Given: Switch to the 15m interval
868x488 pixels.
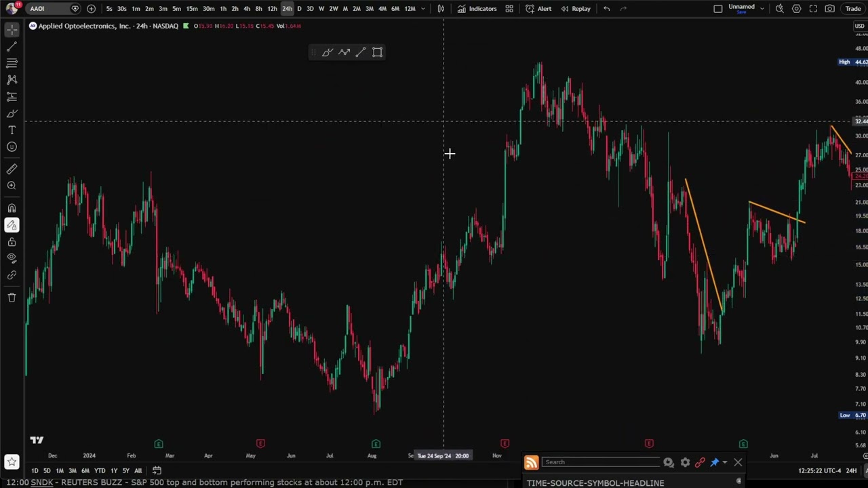Looking at the screenshot, I should (192, 9).
